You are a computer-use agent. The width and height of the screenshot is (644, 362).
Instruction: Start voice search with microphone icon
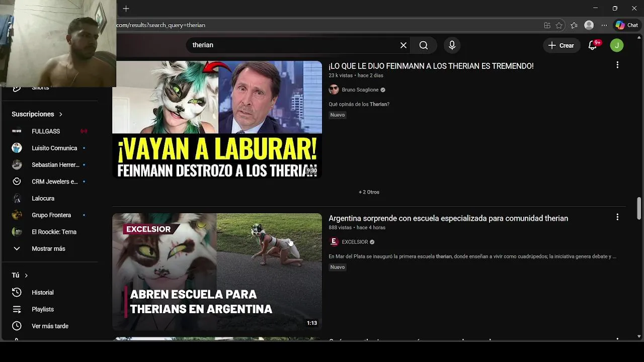click(452, 45)
